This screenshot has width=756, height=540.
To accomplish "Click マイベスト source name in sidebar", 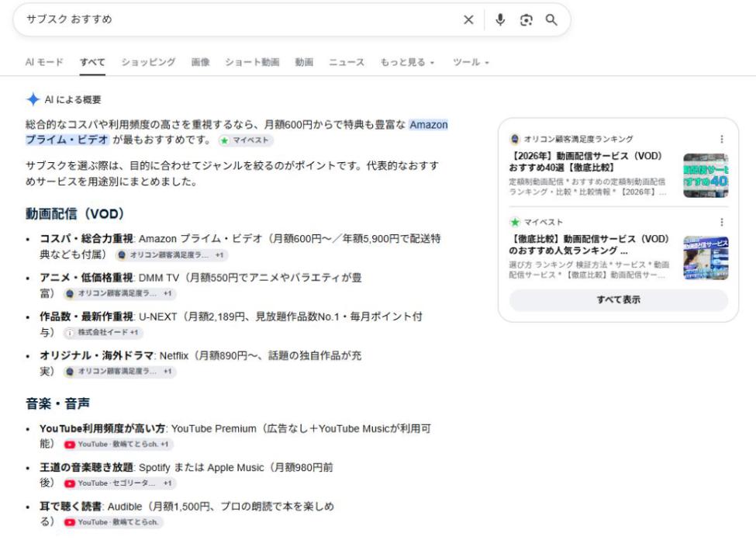I will [x=543, y=222].
